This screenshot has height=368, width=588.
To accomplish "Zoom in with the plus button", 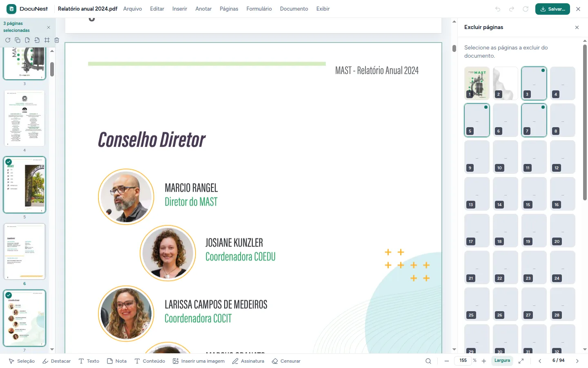I will [x=484, y=361].
